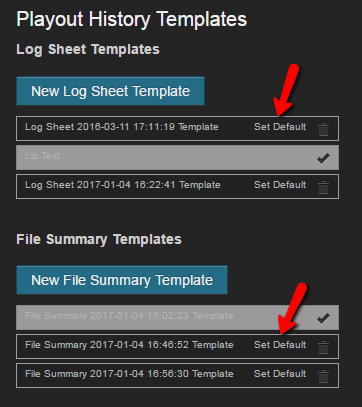Open File Summary 2017-01-04 16:56:30 Template name
Image resolution: width=362 pixels, height=407 pixels.
pos(129,374)
